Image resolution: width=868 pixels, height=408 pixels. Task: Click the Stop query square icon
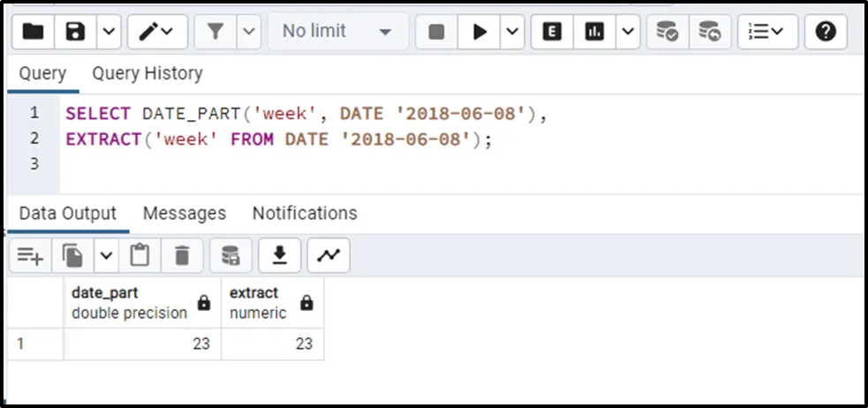coord(436,32)
